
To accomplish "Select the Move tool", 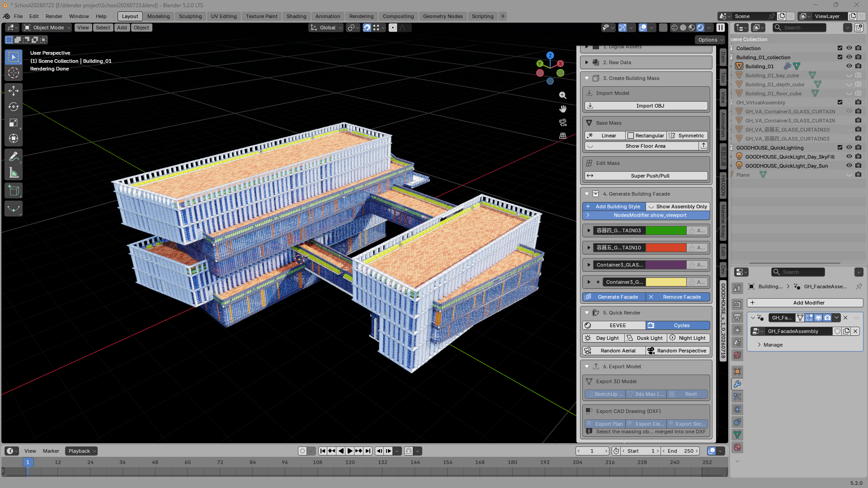I will tap(14, 91).
